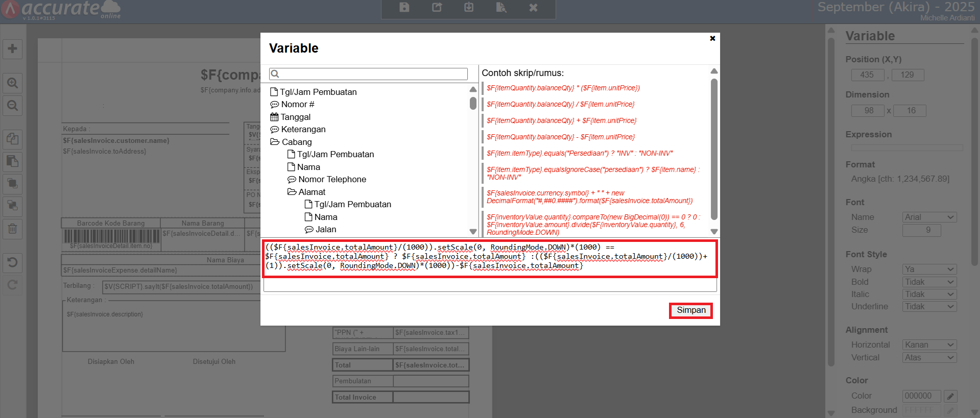The height and width of the screenshot is (418, 980).
Task: Click the zoom out magnifier icon
Action: [x=12, y=106]
